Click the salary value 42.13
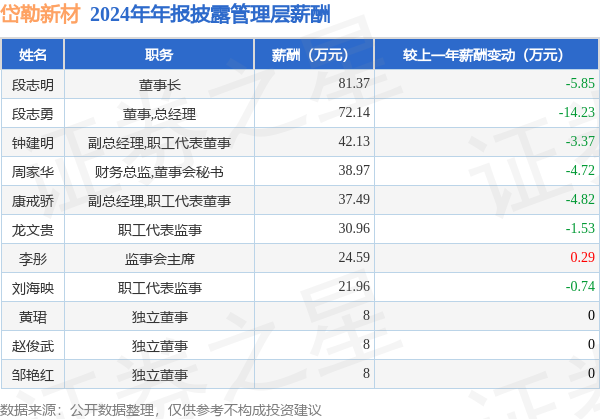The width and height of the screenshot is (600, 419). 354,141
